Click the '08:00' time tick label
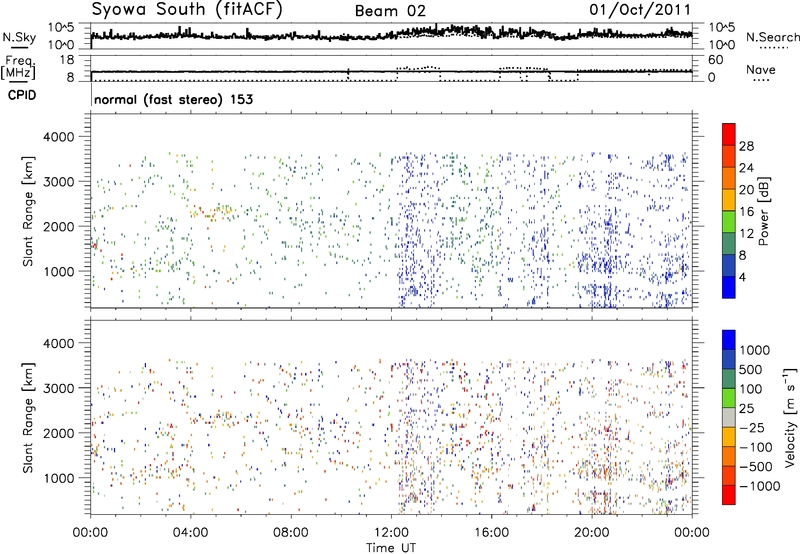The image size is (800, 554). tap(291, 533)
